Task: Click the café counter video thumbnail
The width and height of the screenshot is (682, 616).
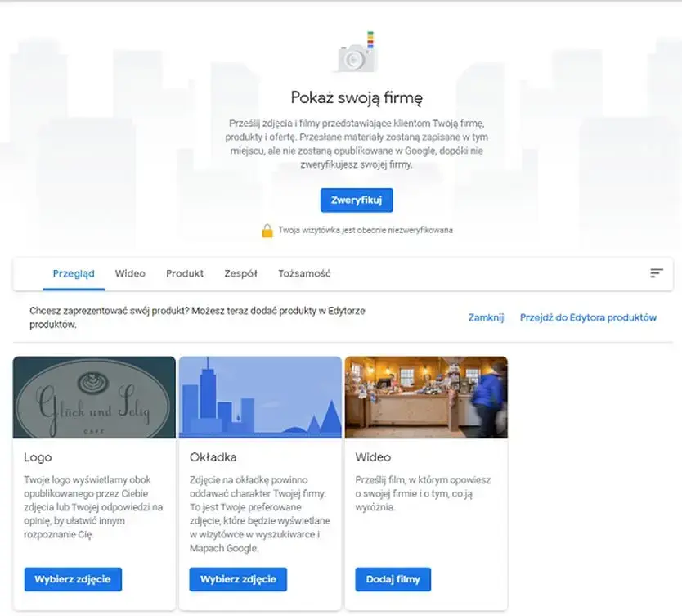Action: click(426, 398)
